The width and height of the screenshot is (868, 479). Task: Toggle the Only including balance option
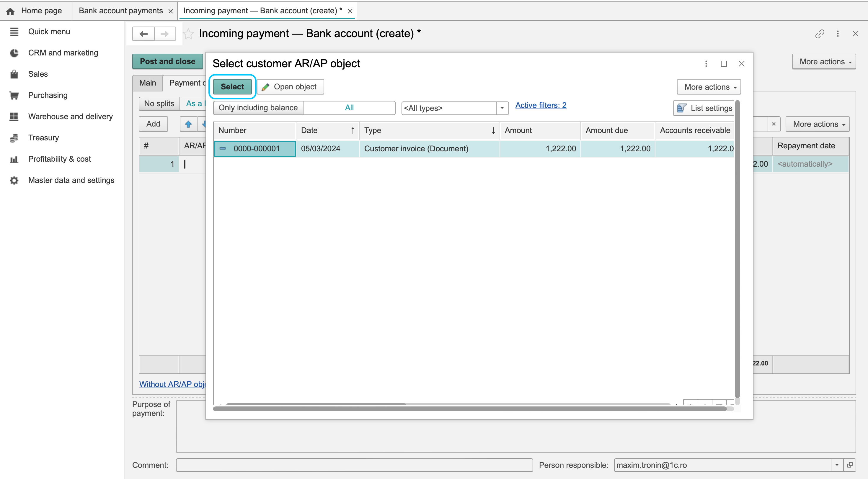click(x=258, y=108)
